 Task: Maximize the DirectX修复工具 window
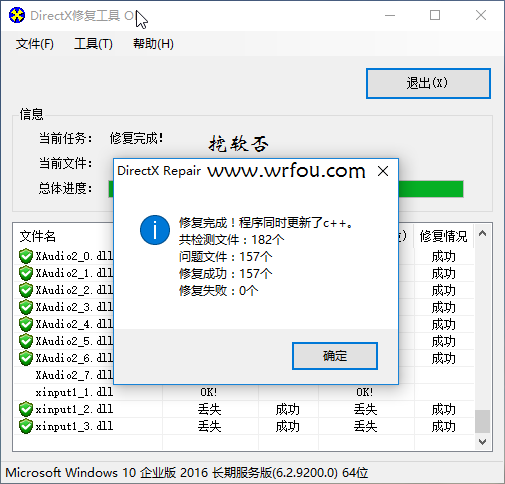tap(435, 15)
